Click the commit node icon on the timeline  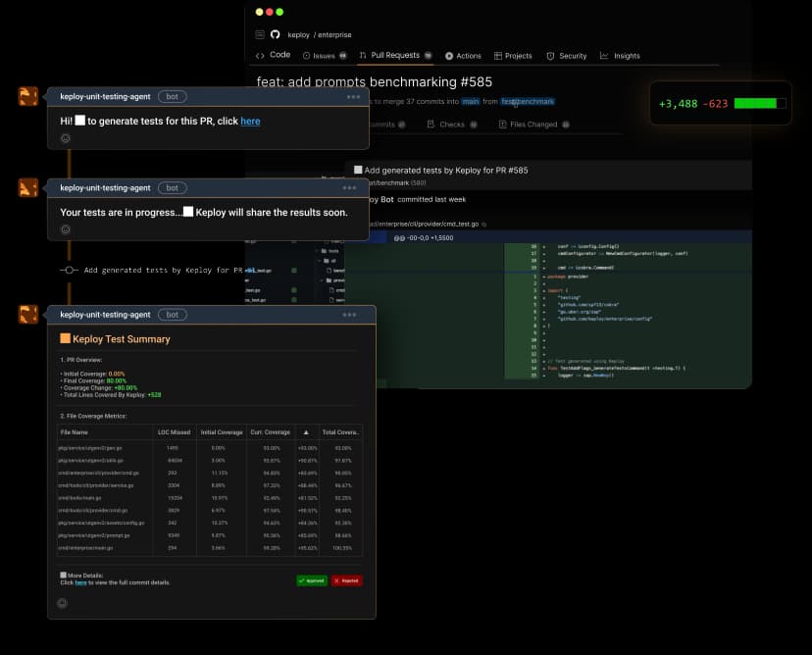tap(70, 270)
